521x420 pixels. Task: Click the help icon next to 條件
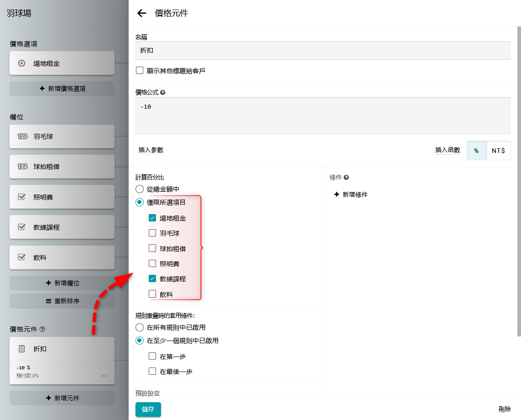click(346, 178)
